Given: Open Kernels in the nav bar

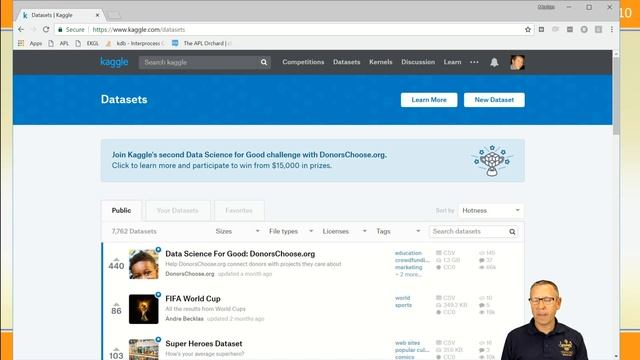Looking at the screenshot, I should [380, 62].
